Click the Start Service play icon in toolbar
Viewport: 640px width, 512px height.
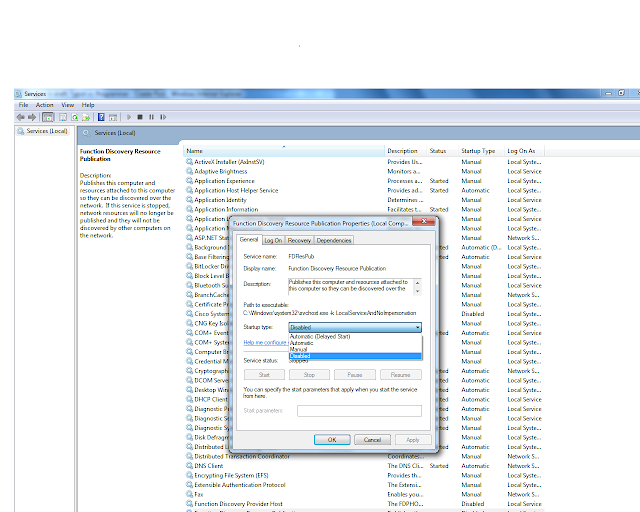point(129,117)
